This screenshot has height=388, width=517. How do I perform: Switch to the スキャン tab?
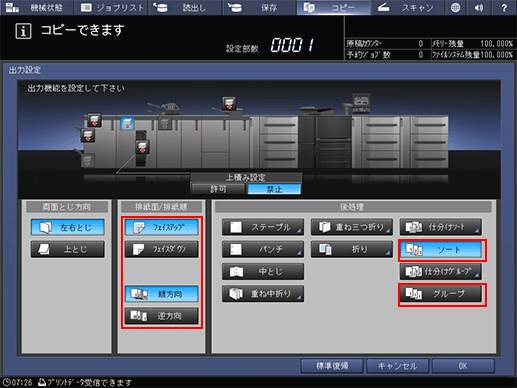point(407,7)
